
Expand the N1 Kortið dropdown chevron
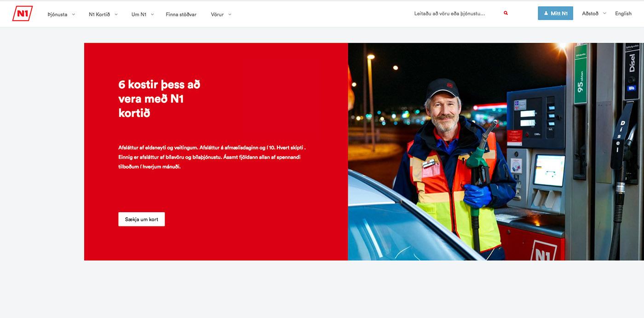click(116, 14)
